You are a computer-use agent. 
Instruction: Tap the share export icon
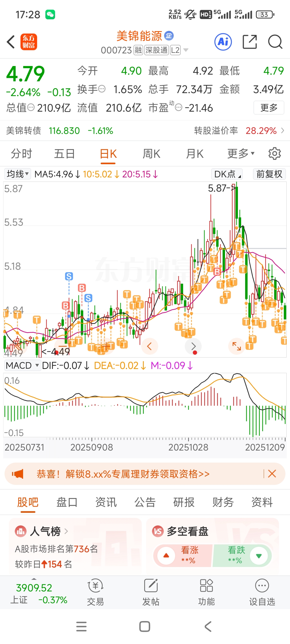[x=250, y=42]
